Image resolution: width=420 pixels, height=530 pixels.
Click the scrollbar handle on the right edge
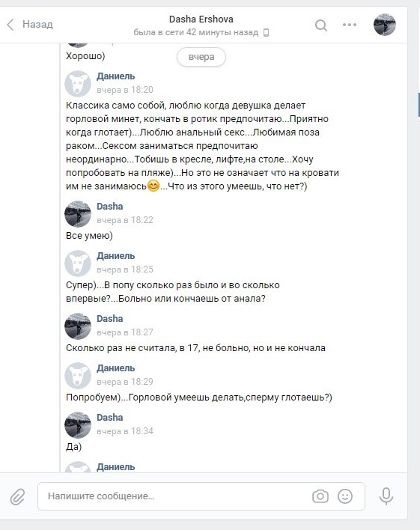pos(419,105)
